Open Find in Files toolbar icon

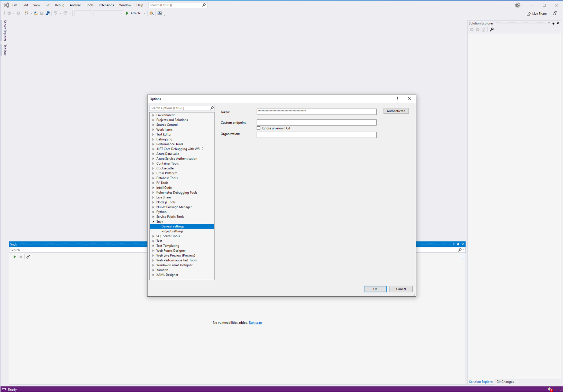152,13
